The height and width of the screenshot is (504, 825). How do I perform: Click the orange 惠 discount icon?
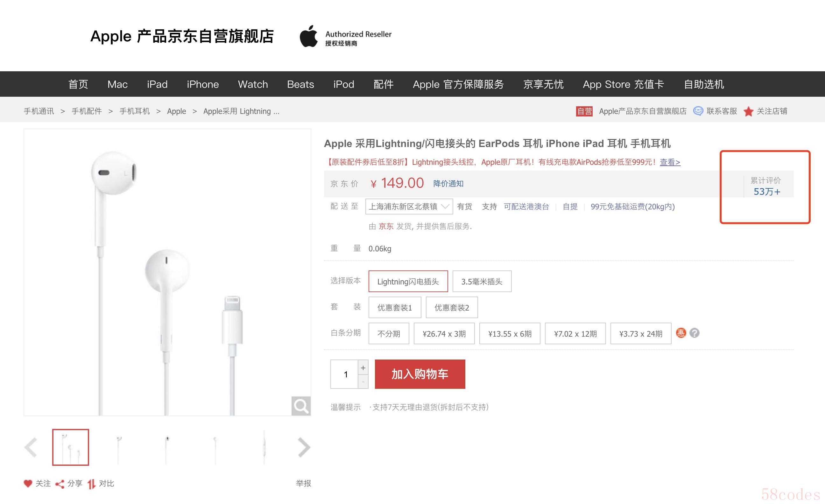tap(681, 333)
